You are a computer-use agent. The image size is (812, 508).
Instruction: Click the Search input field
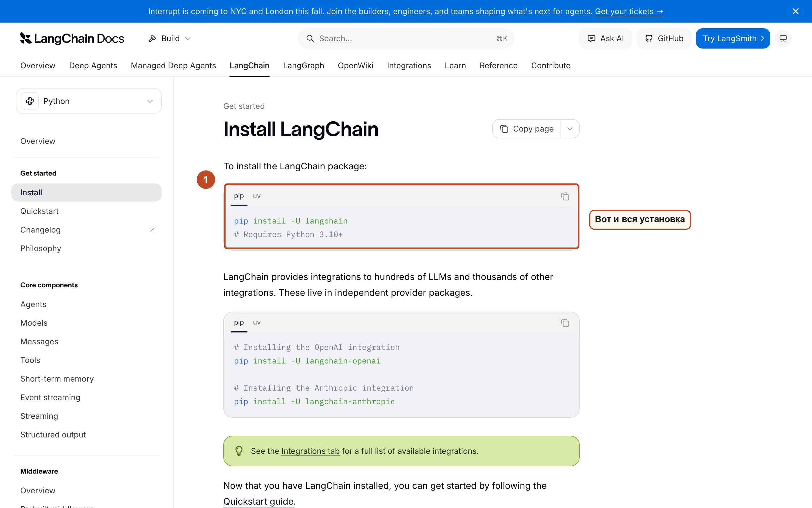[406, 38]
